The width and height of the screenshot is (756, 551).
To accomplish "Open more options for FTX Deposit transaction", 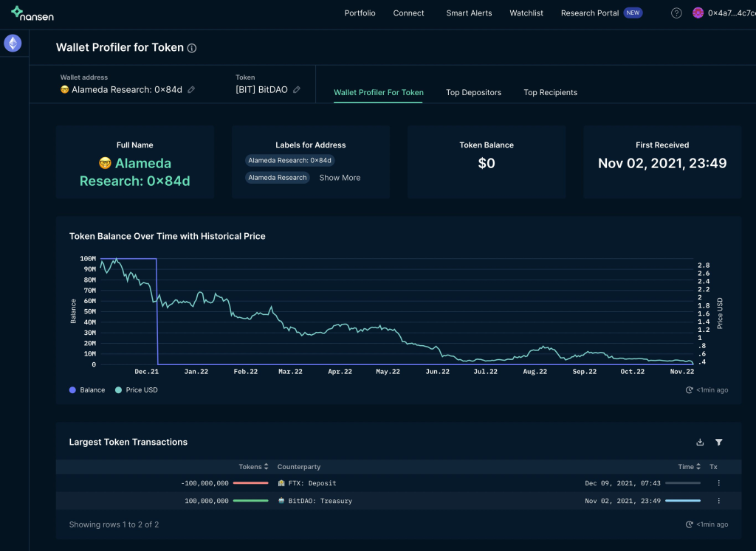I will (719, 483).
